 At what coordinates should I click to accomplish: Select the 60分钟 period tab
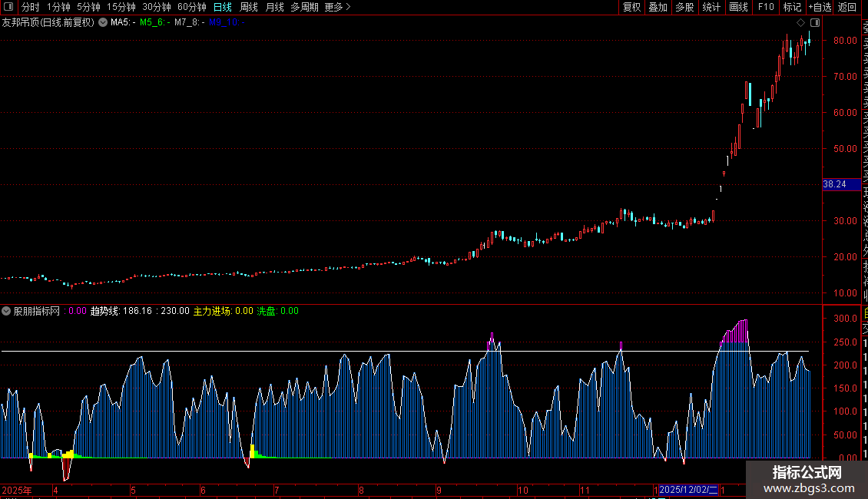pyautogui.click(x=191, y=7)
